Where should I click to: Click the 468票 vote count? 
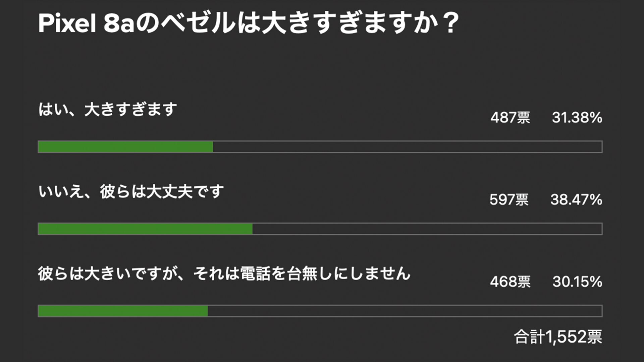point(510,282)
